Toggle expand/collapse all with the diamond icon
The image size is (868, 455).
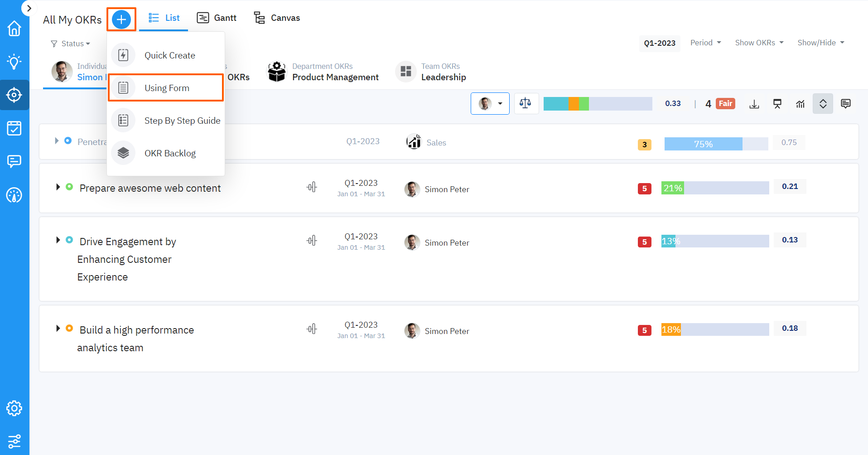pos(823,103)
